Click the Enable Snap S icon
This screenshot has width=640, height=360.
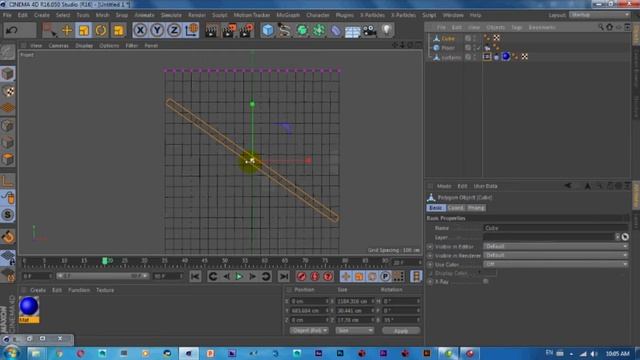click(x=8, y=215)
